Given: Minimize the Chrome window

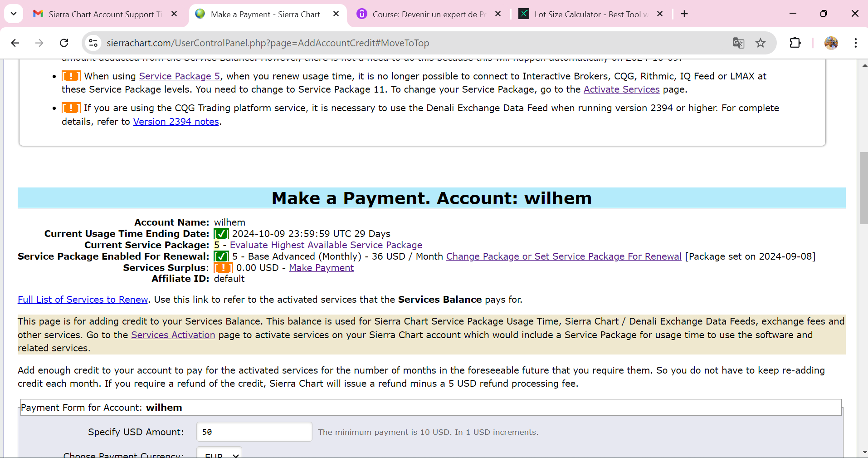Looking at the screenshot, I should point(793,14).
